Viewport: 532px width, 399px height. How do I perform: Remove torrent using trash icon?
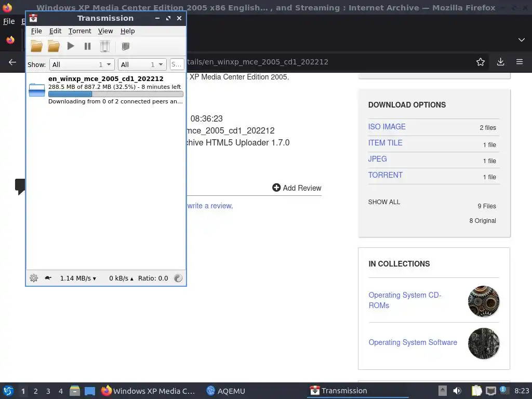click(105, 46)
